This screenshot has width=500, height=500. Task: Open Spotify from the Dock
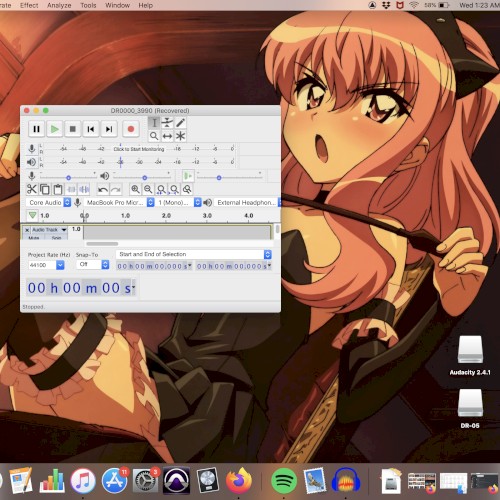click(284, 481)
